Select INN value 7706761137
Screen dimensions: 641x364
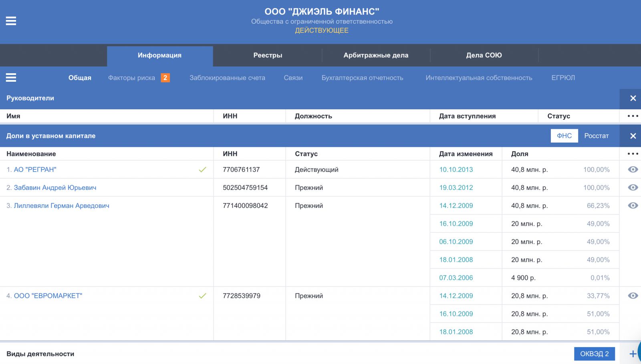point(241,169)
